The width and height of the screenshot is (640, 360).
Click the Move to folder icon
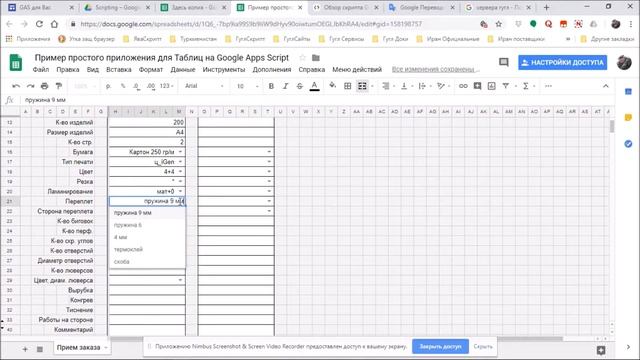(316, 58)
